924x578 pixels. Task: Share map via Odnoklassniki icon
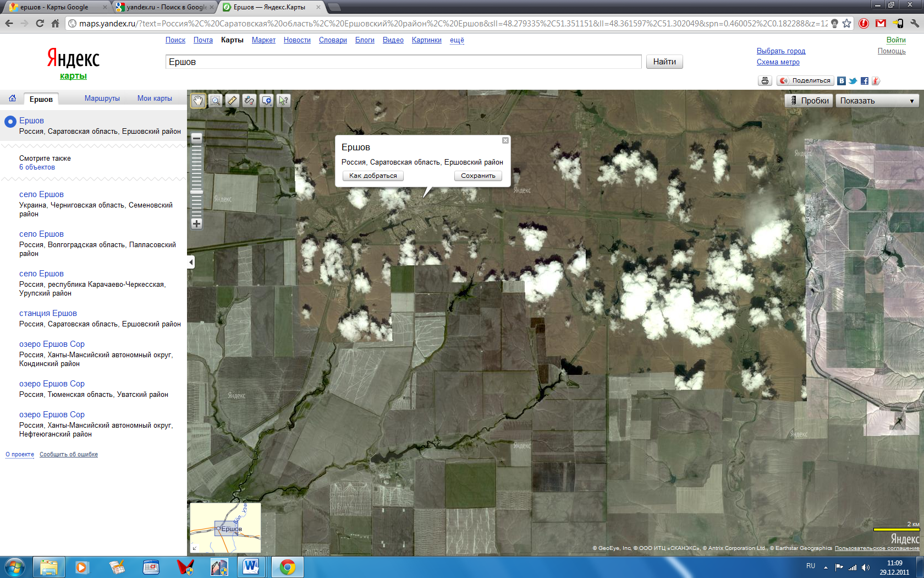[x=876, y=81]
